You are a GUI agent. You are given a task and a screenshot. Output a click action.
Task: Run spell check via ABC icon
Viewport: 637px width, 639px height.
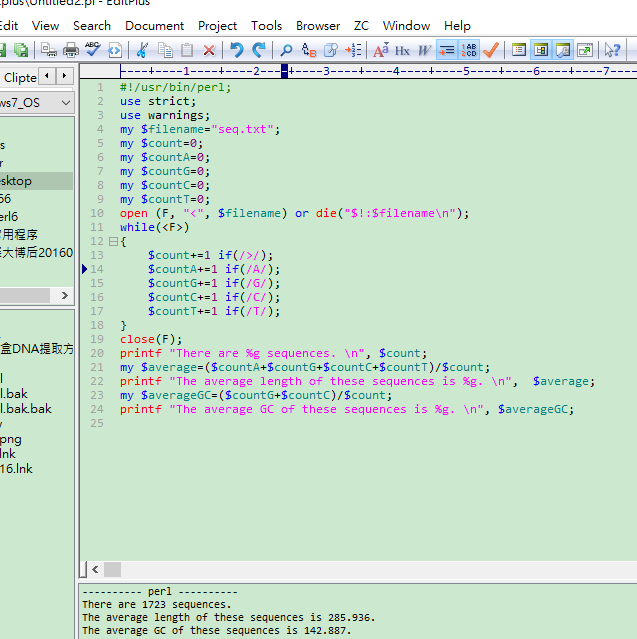[x=93, y=50]
